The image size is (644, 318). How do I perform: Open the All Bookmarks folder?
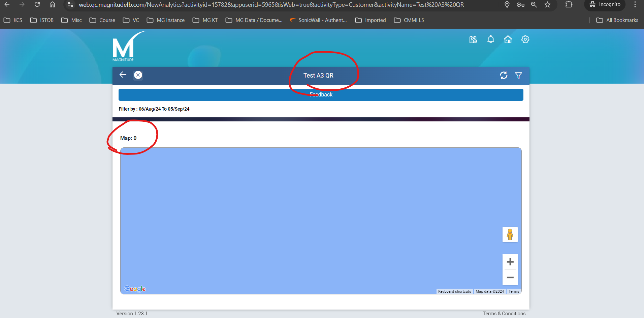[x=617, y=20]
